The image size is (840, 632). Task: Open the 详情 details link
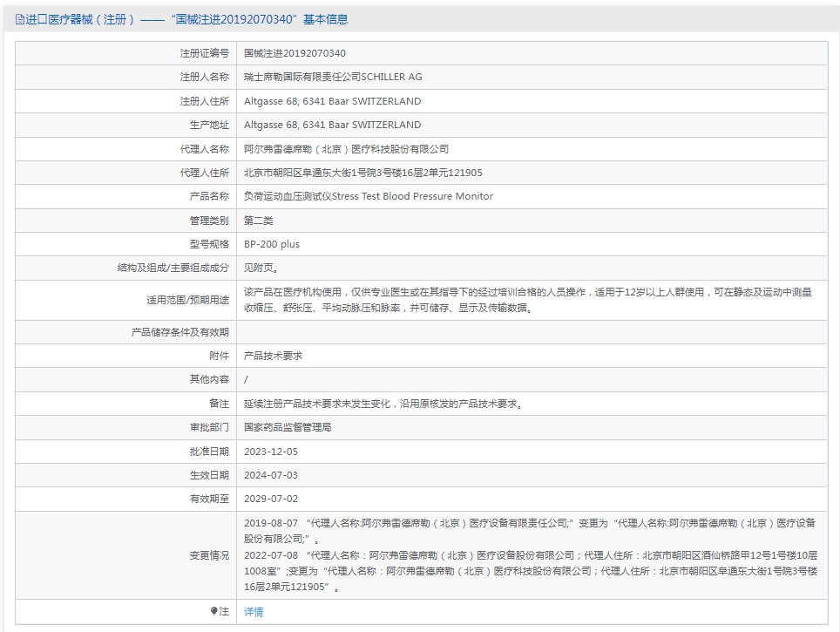tap(254, 612)
